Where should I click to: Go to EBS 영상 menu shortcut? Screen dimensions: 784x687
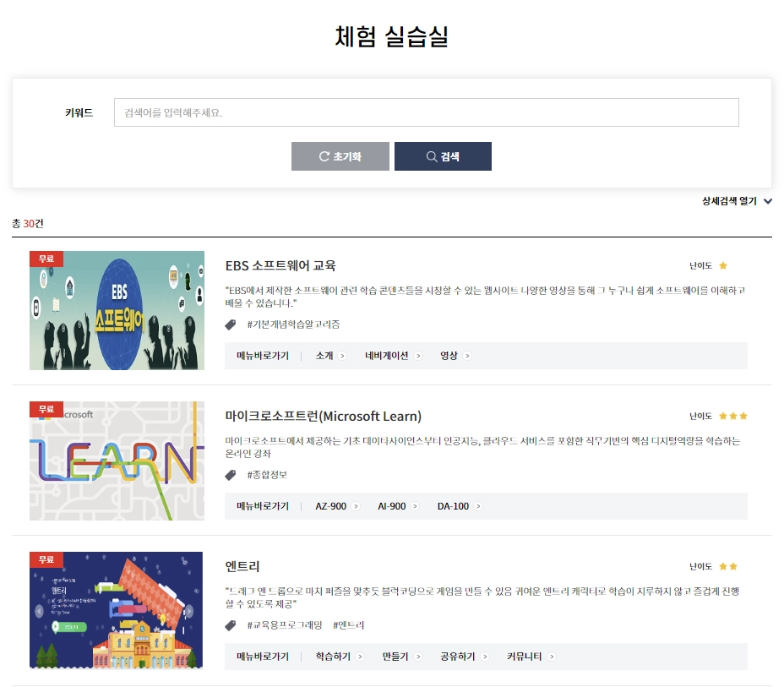[455, 356]
